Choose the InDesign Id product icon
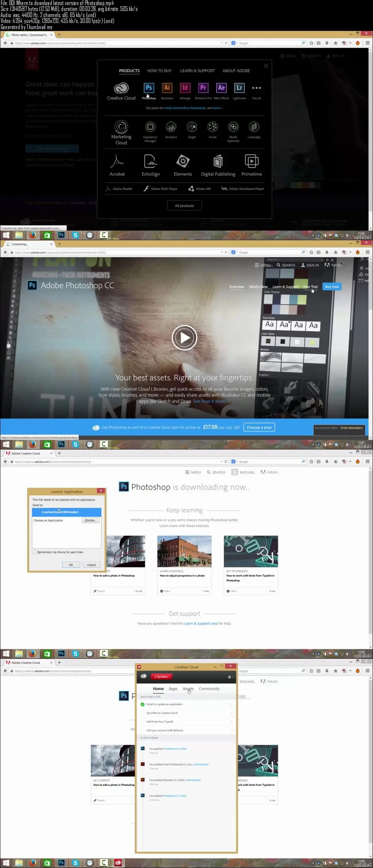Image resolution: width=373 pixels, height=868 pixels. [185, 88]
